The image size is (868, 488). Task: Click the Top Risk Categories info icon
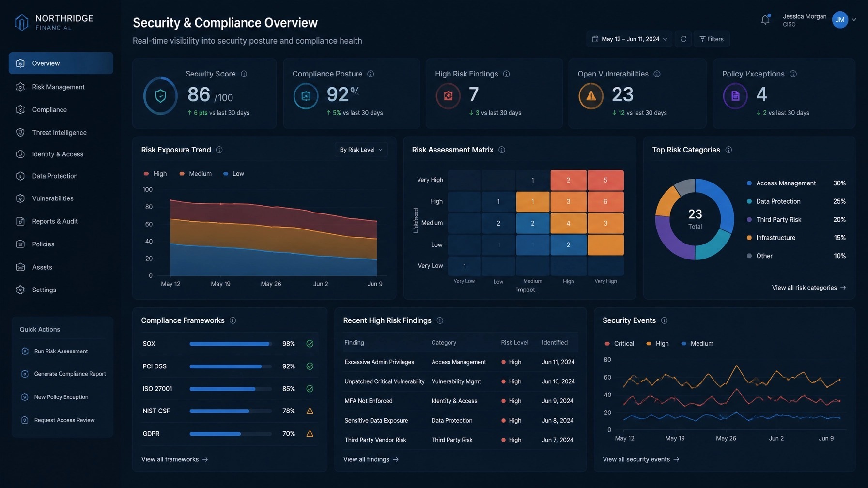point(728,150)
